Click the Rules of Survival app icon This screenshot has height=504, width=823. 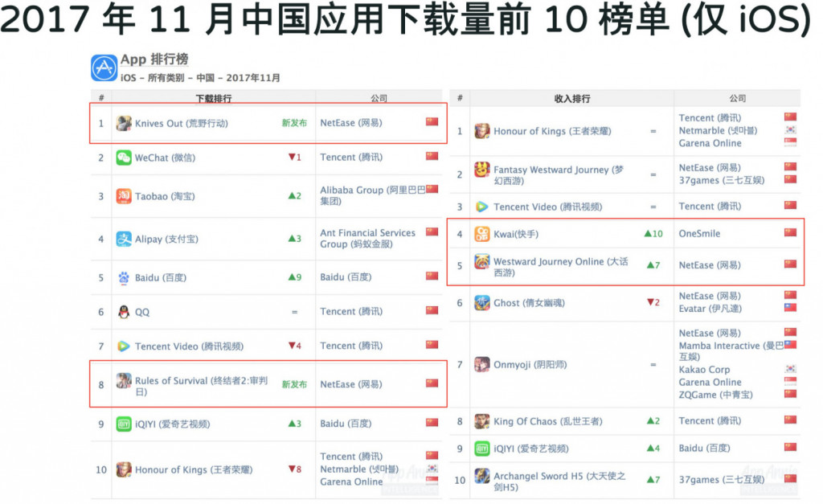coord(124,381)
